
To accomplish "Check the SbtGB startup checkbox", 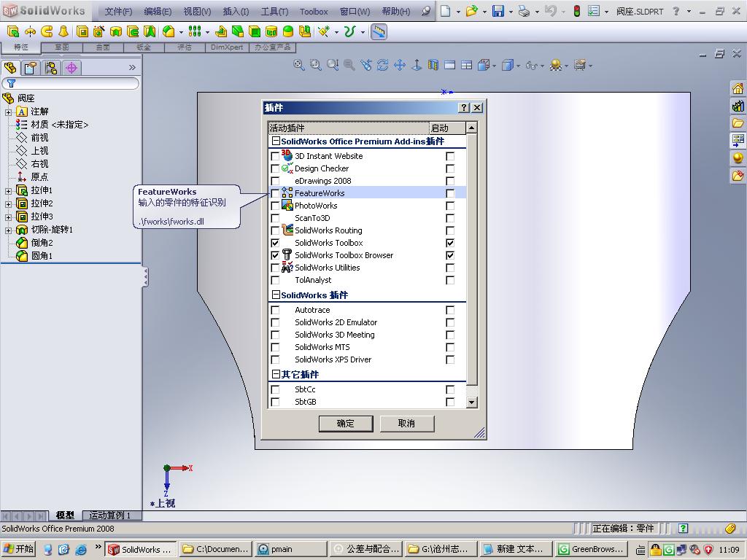I will 449,402.
